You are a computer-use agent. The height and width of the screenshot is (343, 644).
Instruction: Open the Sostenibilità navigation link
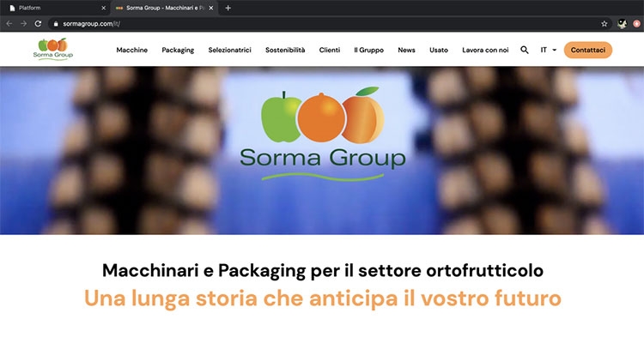[x=285, y=50]
